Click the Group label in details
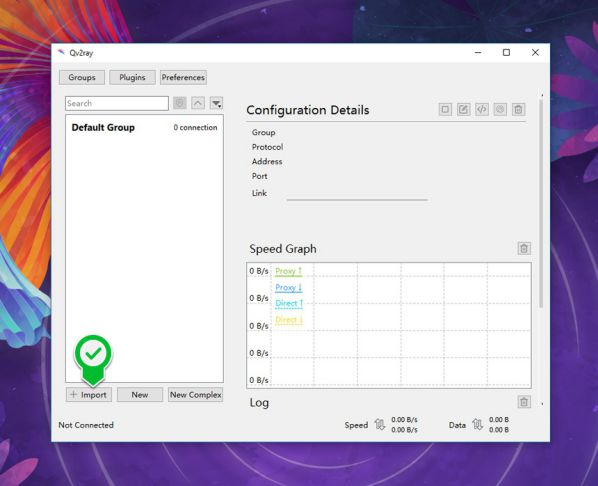 (x=263, y=132)
